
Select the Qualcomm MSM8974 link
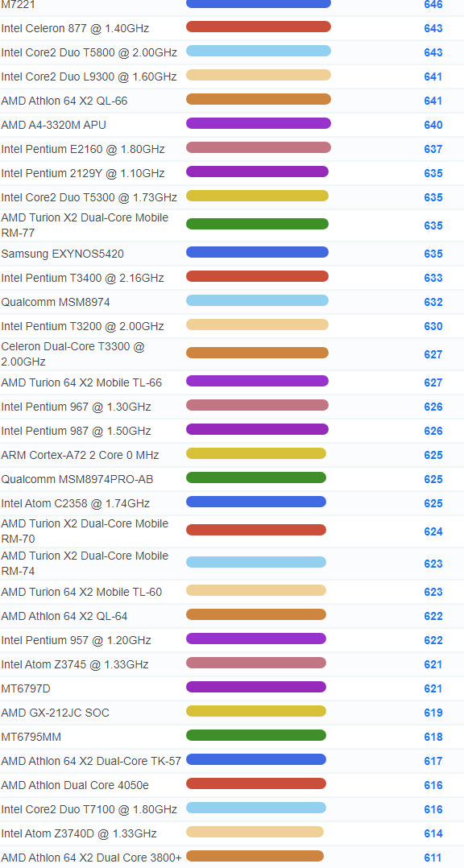click(x=56, y=302)
